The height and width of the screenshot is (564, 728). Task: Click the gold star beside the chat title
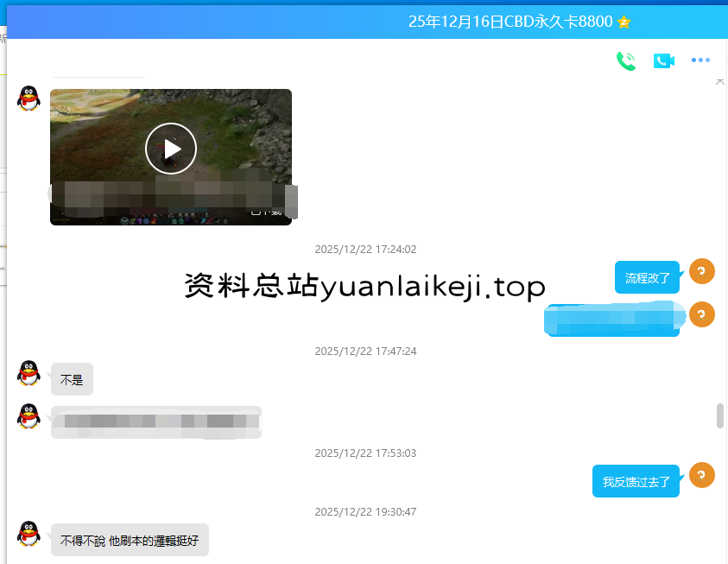(624, 22)
